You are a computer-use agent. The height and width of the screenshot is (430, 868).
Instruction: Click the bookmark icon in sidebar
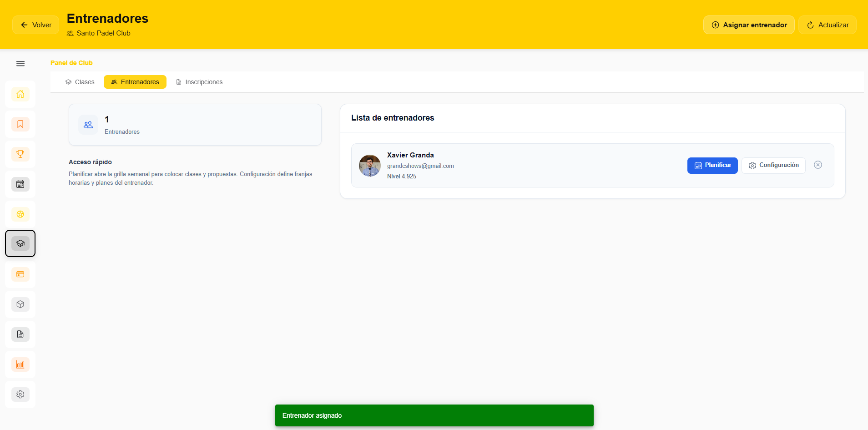pos(20,124)
